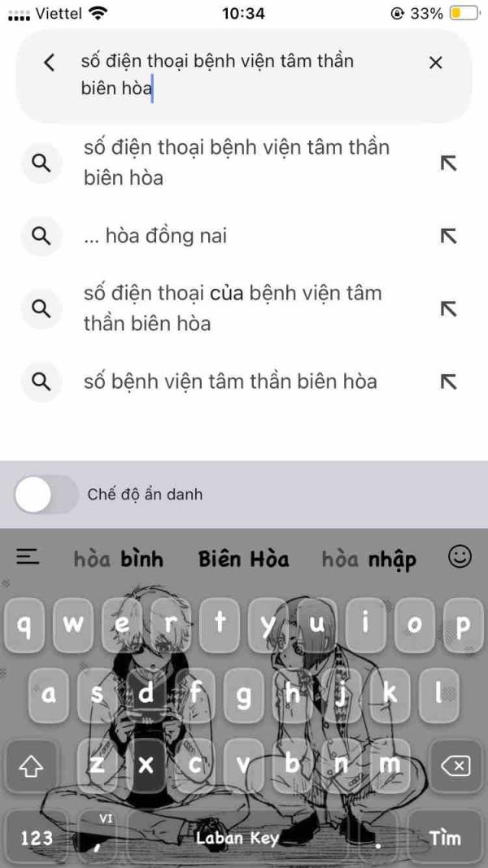Tap the arrow beside 'số bệnh viện tâm thần biên hòa'
The height and width of the screenshot is (868, 488).
[x=448, y=382]
